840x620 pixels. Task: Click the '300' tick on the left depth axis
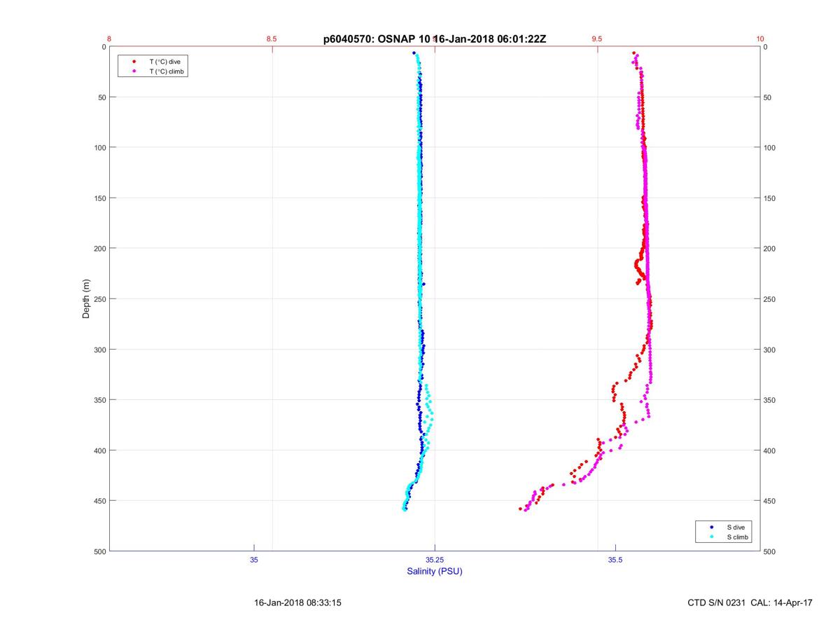tap(99, 350)
